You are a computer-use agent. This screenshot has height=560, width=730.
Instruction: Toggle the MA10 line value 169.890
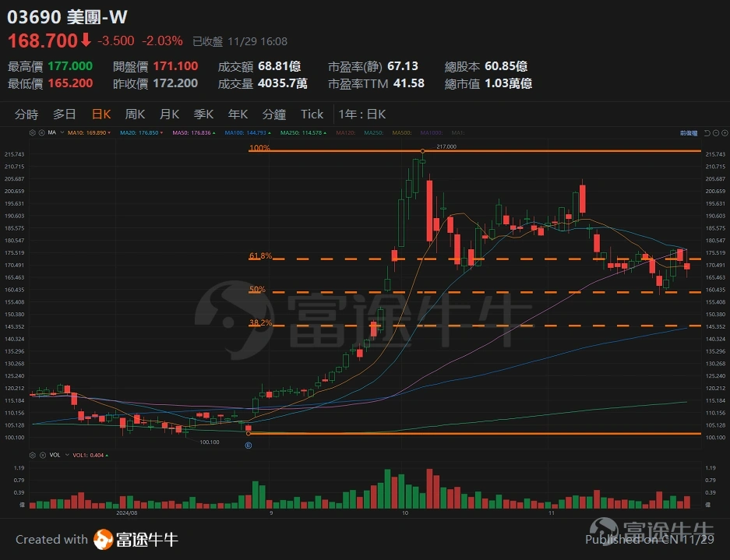pos(89,132)
